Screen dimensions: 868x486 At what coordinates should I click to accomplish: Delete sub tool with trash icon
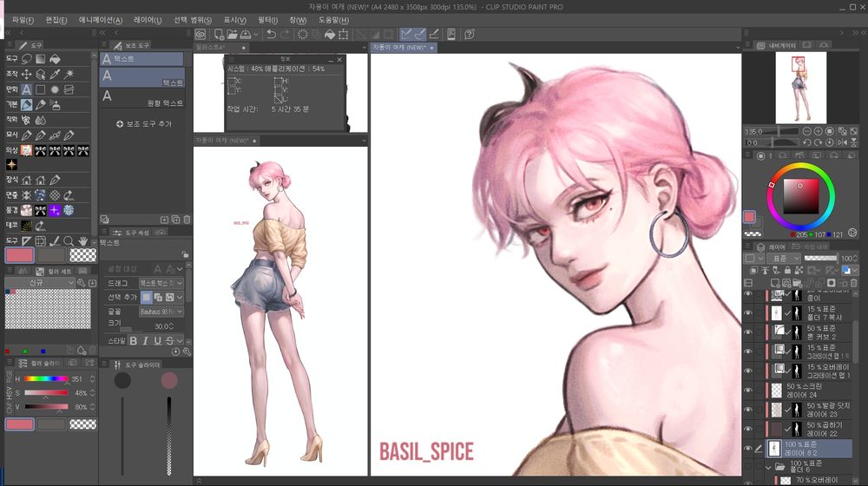[x=187, y=220]
